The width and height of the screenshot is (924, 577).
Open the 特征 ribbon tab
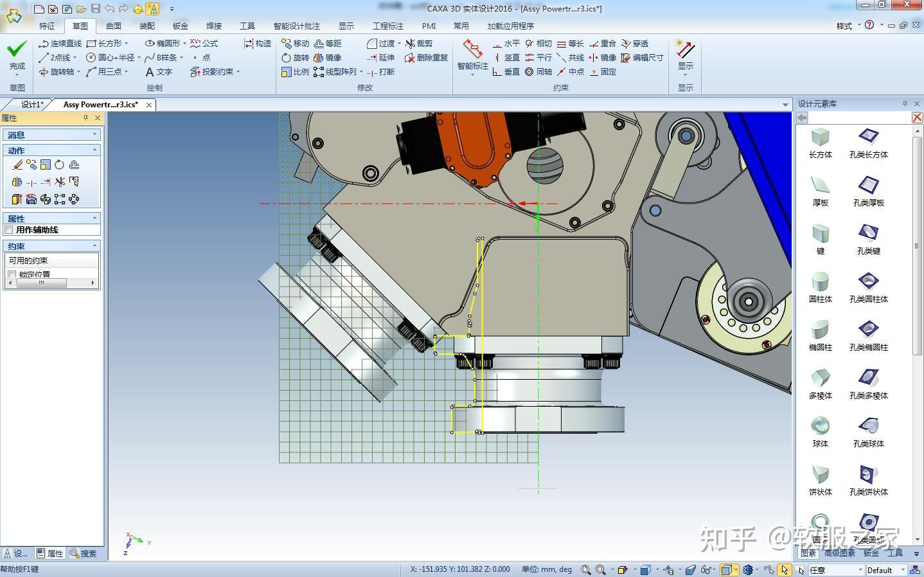coord(47,26)
